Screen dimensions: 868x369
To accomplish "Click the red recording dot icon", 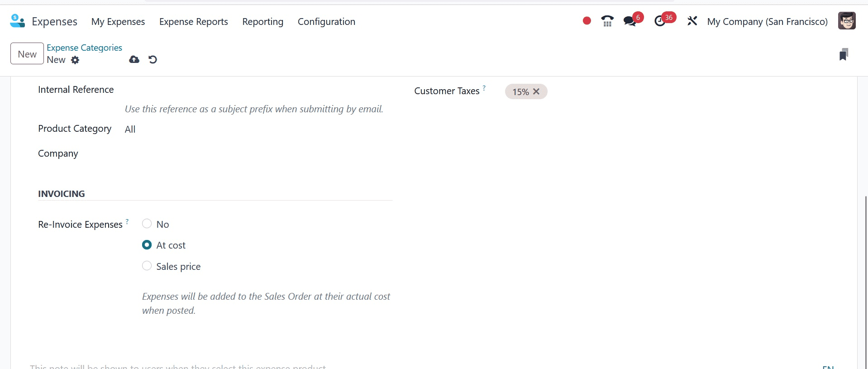I will (587, 21).
